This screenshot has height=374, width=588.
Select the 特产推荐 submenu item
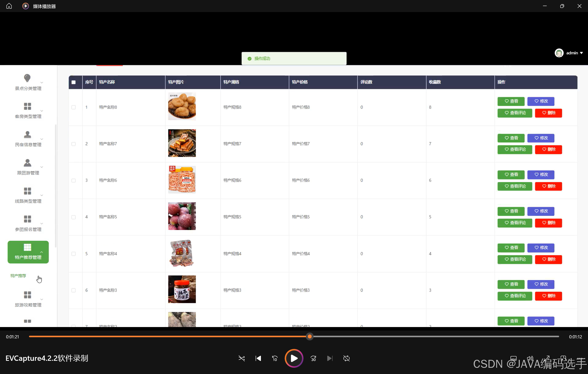(x=18, y=276)
